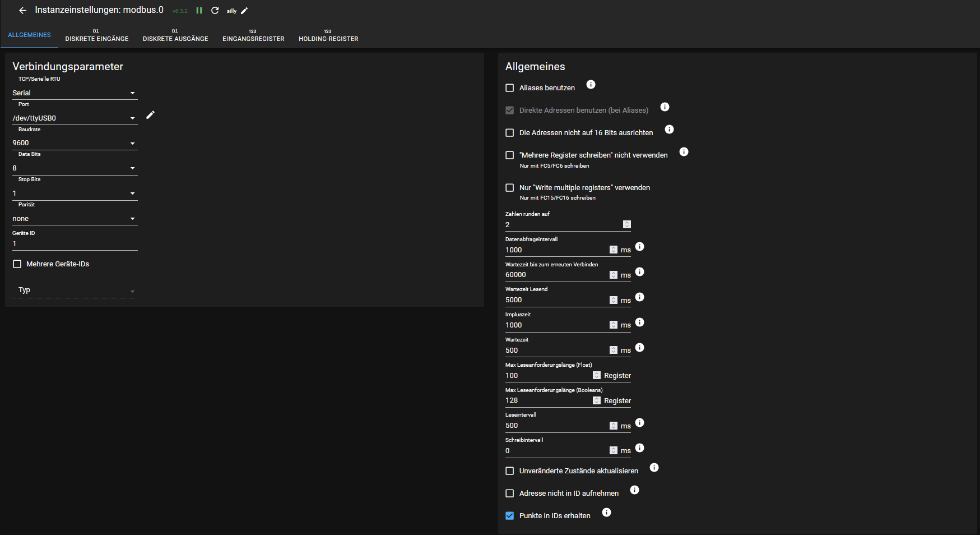Expand the Parität dropdown
This screenshot has height=535, width=980.
(74, 219)
